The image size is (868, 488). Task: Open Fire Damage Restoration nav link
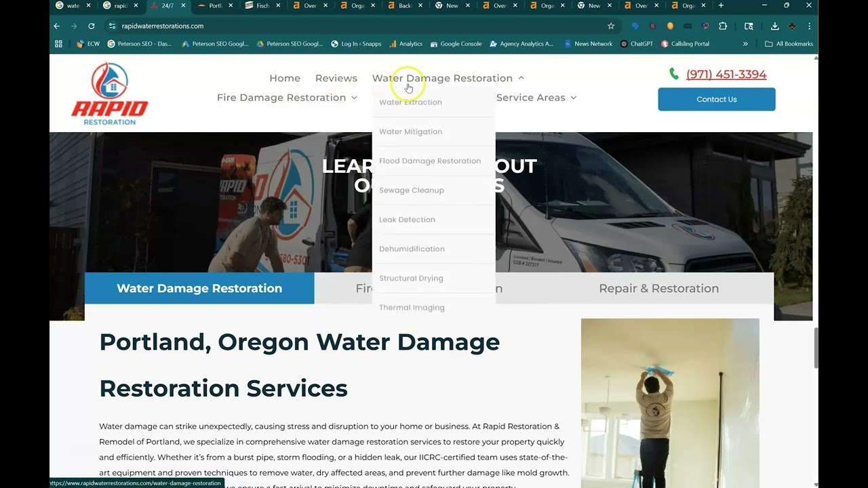[x=281, y=98]
